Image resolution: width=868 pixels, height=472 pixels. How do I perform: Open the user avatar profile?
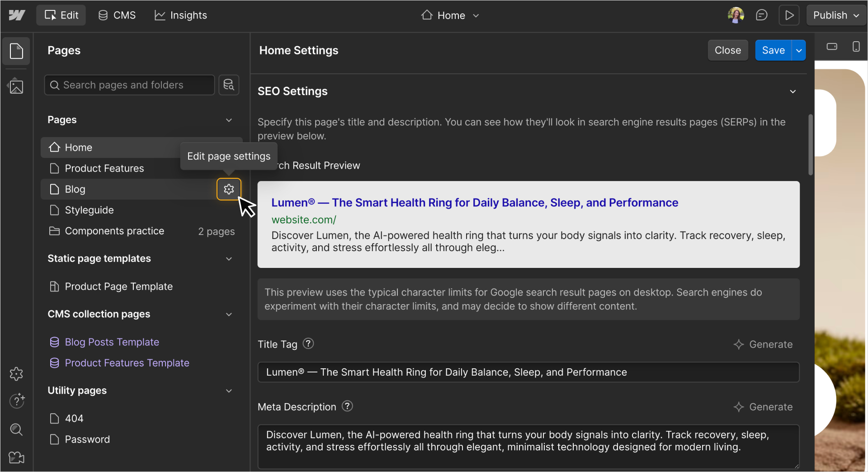tap(736, 15)
